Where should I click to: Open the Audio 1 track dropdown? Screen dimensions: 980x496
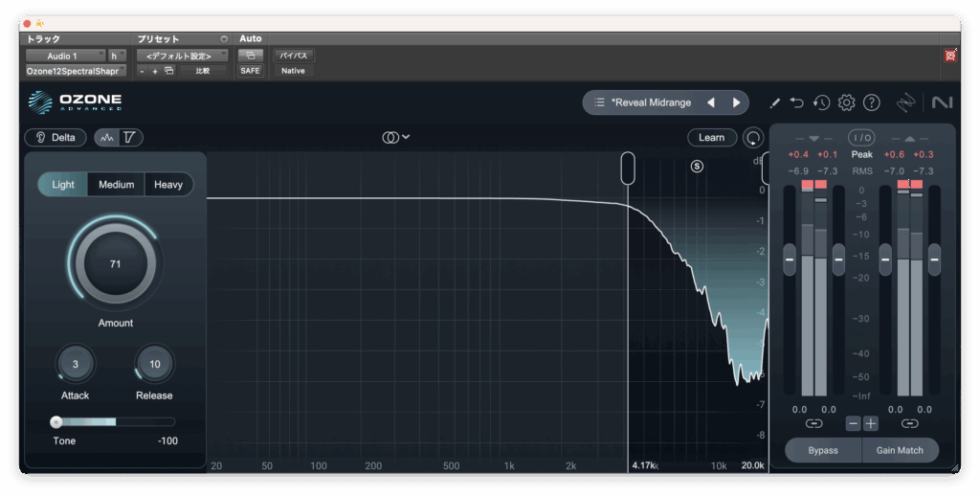(66, 56)
